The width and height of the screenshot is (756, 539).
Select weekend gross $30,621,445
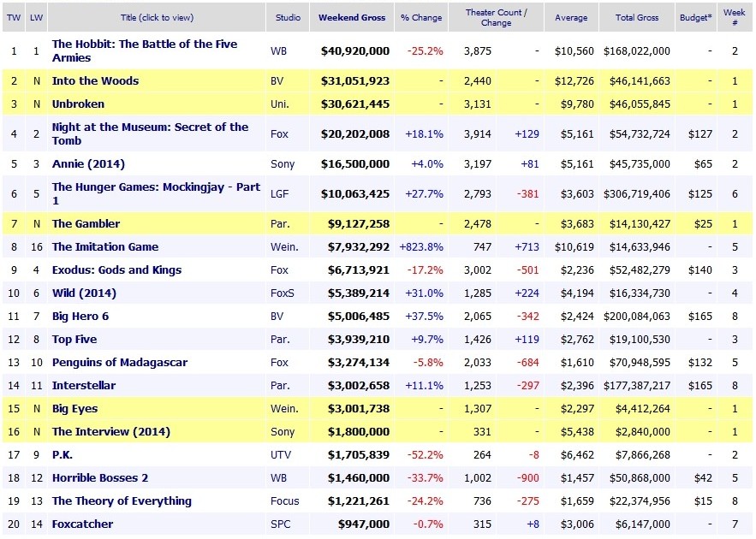pos(355,104)
